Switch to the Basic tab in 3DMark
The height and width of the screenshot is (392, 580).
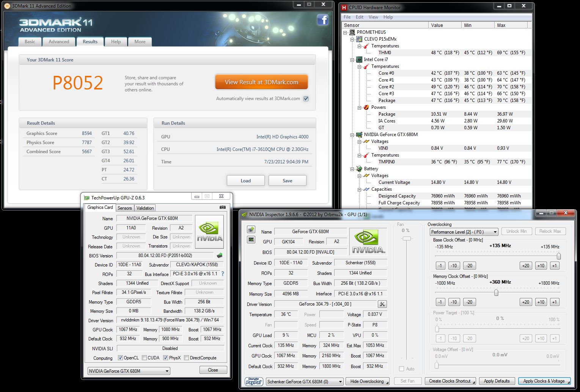(30, 42)
